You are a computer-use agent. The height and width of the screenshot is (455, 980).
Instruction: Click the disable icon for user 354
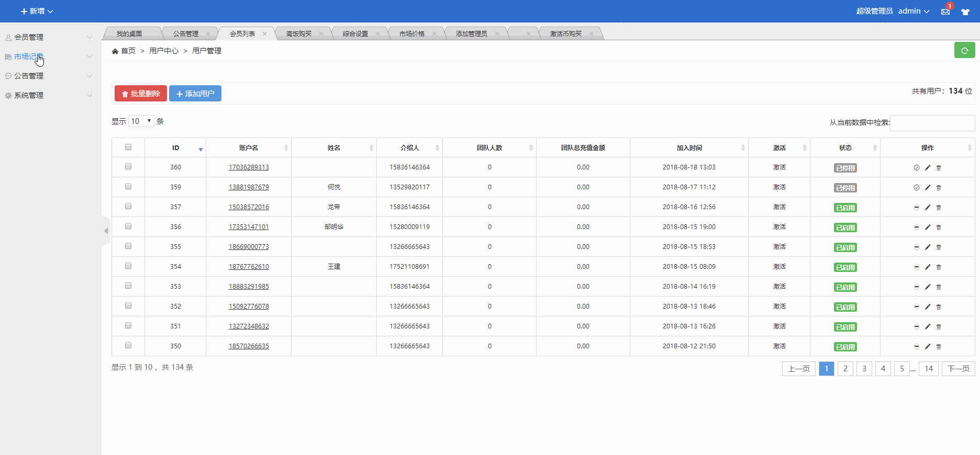[x=917, y=267]
